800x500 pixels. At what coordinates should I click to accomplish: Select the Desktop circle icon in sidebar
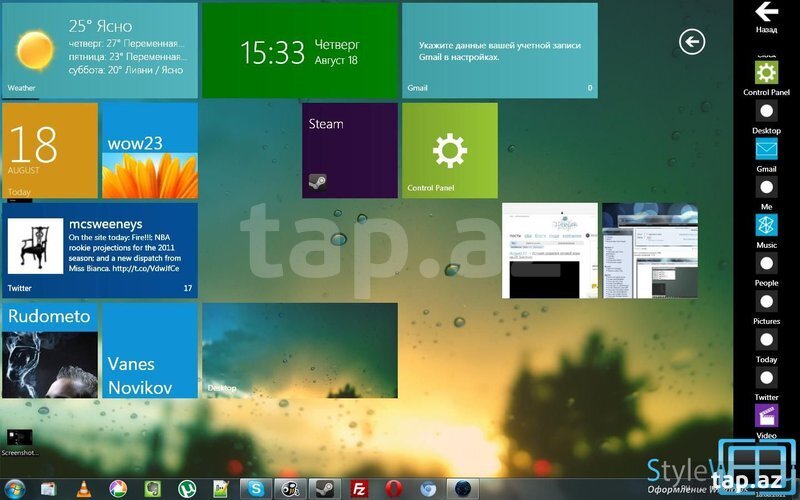(x=766, y=111)
